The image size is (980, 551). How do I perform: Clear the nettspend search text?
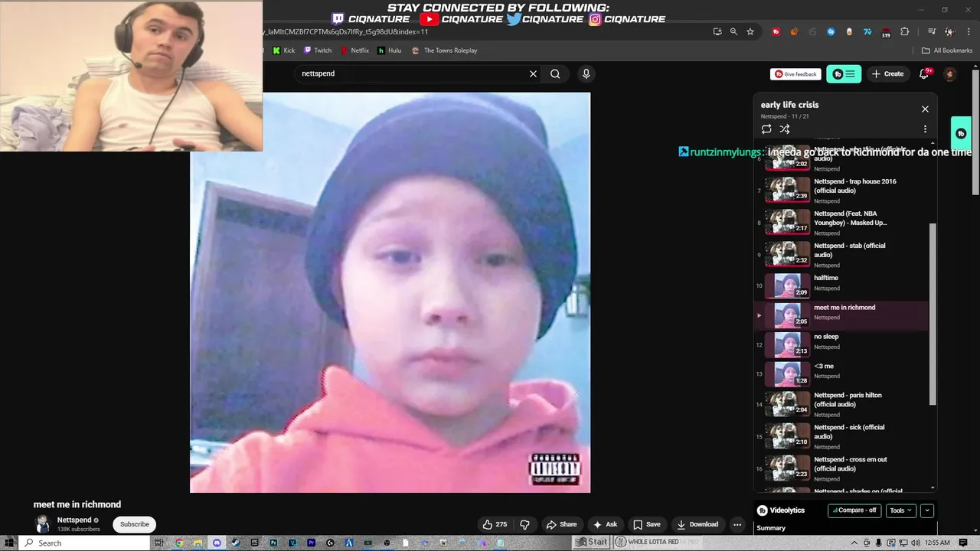coord(533,73)
